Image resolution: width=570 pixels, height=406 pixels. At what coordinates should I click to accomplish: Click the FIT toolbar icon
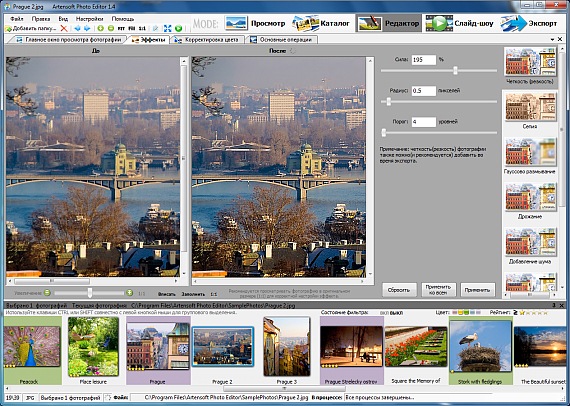coord(121,28)
